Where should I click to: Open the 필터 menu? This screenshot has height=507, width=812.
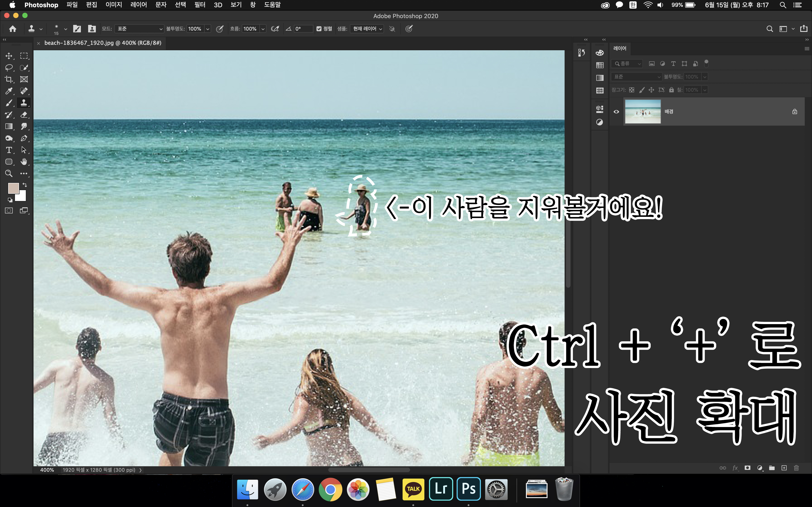point(200,5)
